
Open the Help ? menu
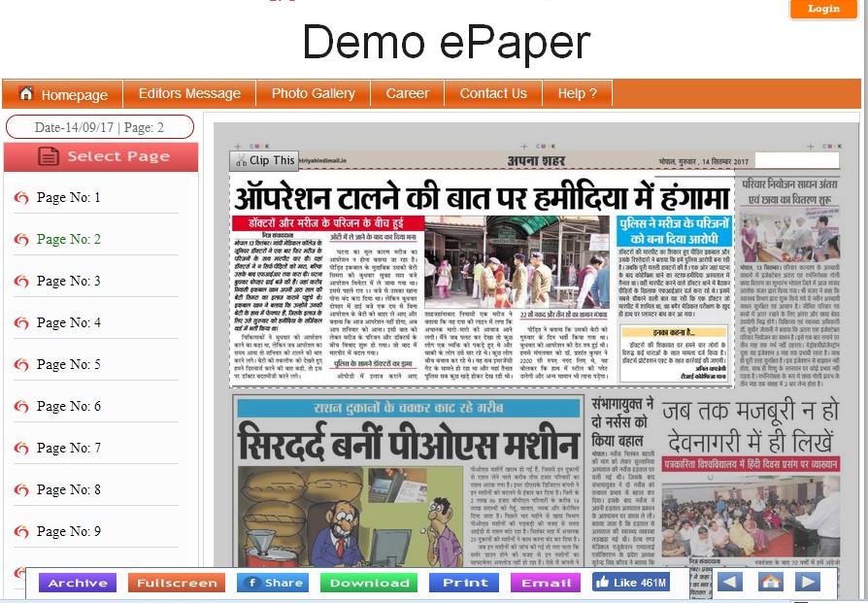577,94
